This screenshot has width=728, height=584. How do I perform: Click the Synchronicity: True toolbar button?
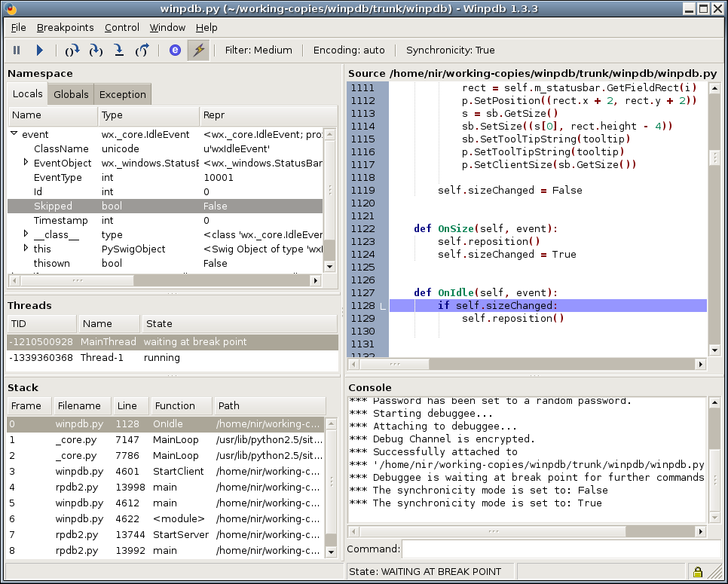[451, 50]
